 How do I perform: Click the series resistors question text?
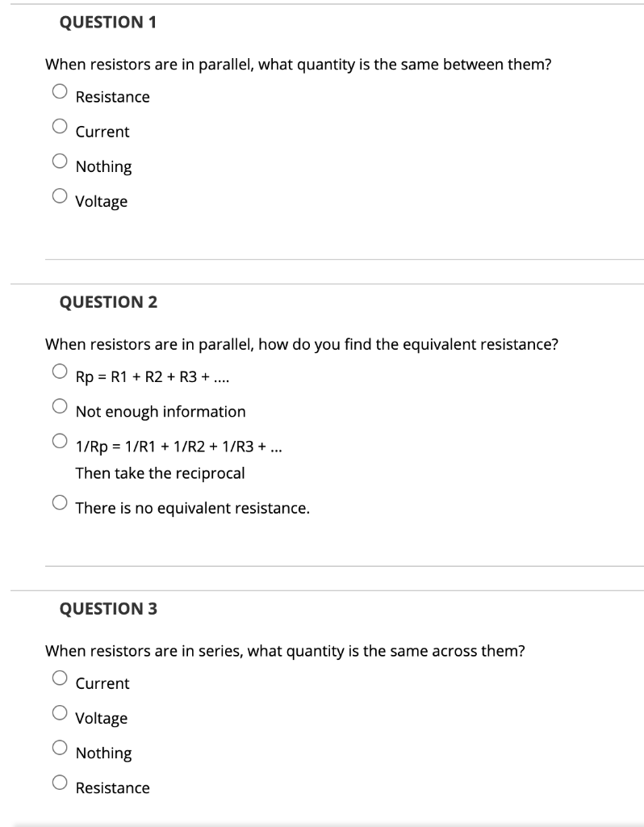(x=286, y=650)
